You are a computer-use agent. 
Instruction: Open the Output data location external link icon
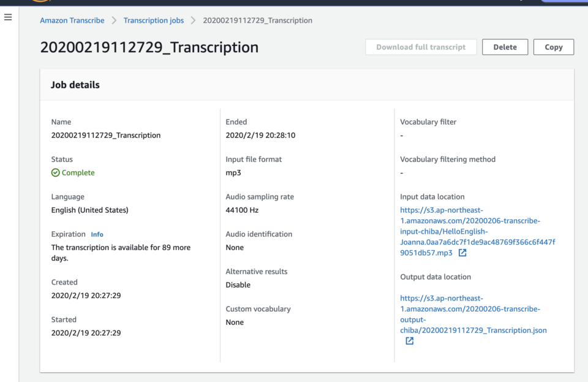coord(410,341)
